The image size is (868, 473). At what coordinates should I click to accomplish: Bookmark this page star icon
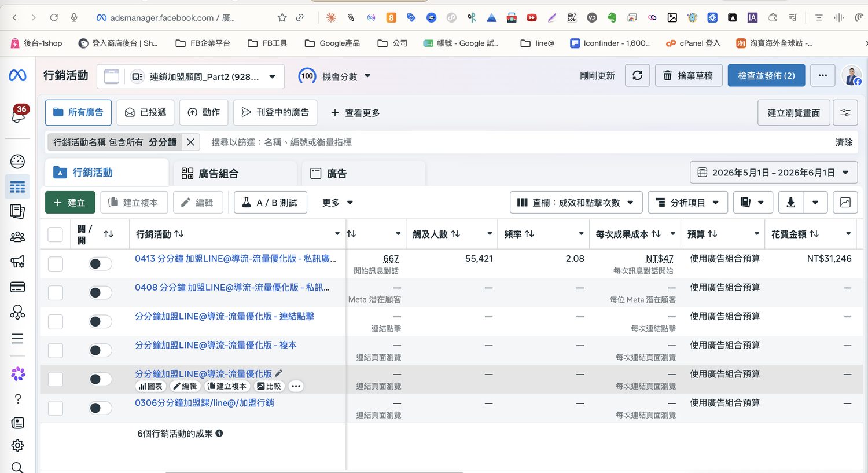coord(282,18)
